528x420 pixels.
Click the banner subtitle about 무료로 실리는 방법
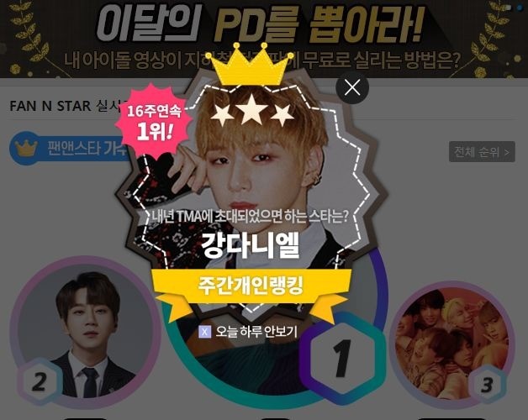click(x=262, y=60)
